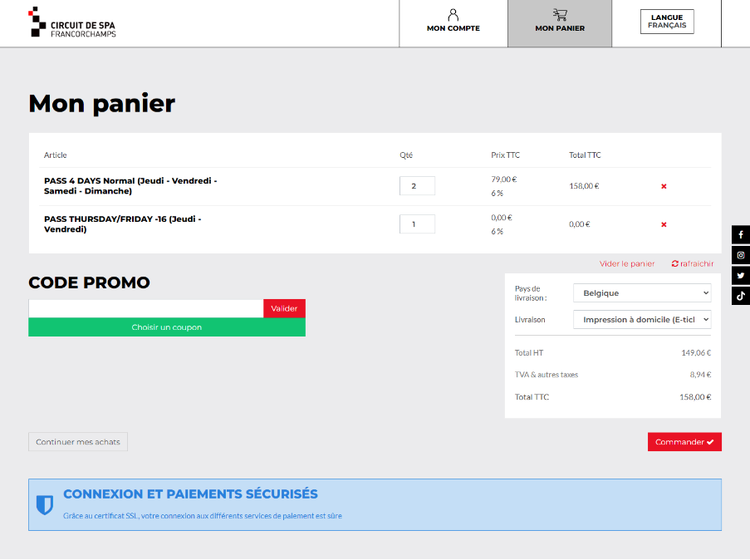Remove PASS 4 DAYS Normal from cart

click(664, 186)
